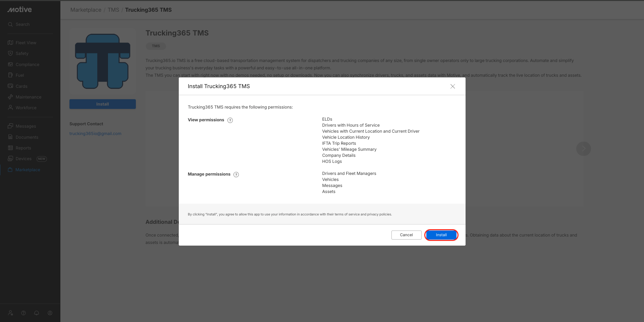Open Workforce from the sidebar
The width and height of the screenshot is (644, 322).
coord(26,108)
